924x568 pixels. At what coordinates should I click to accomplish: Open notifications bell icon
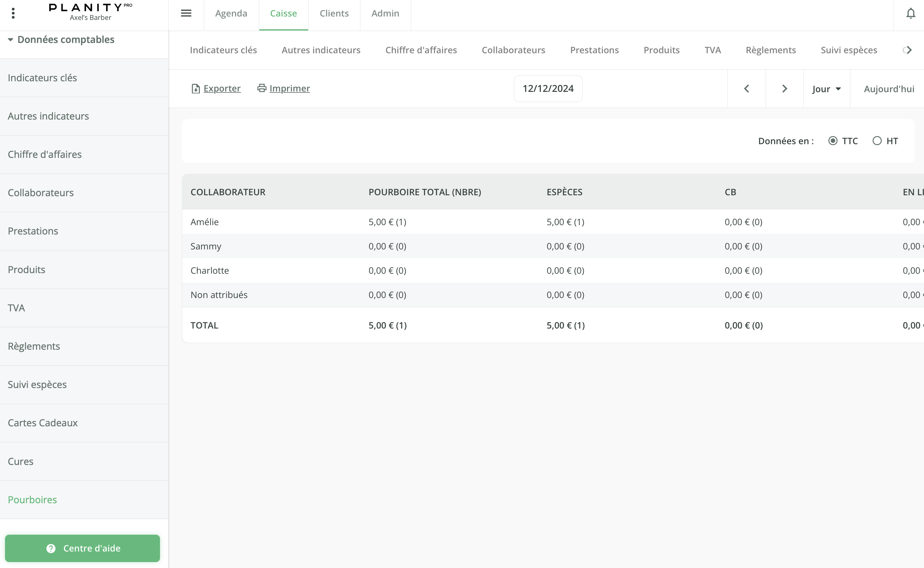point(911,13)
